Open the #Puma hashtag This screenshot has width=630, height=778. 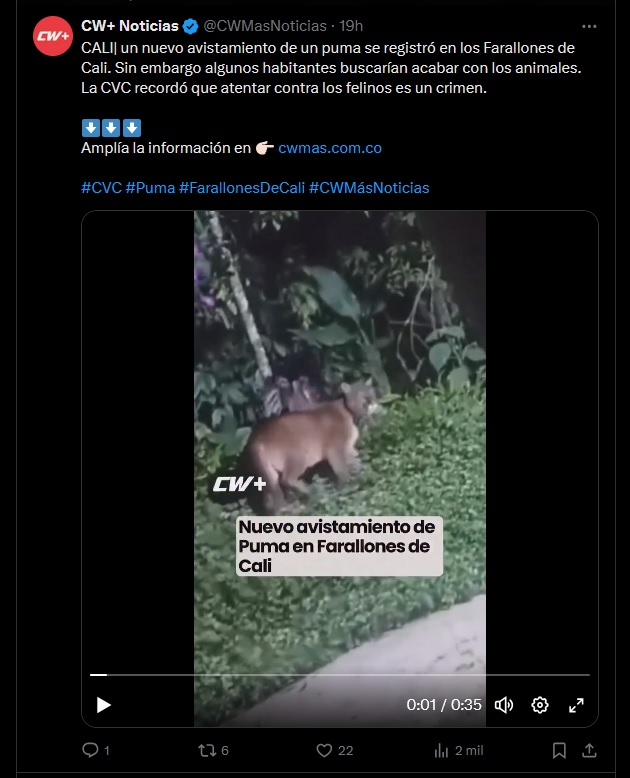point(150,188)
